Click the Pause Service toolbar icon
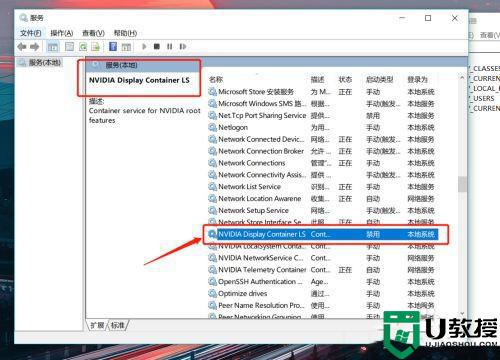 [170, 47]
